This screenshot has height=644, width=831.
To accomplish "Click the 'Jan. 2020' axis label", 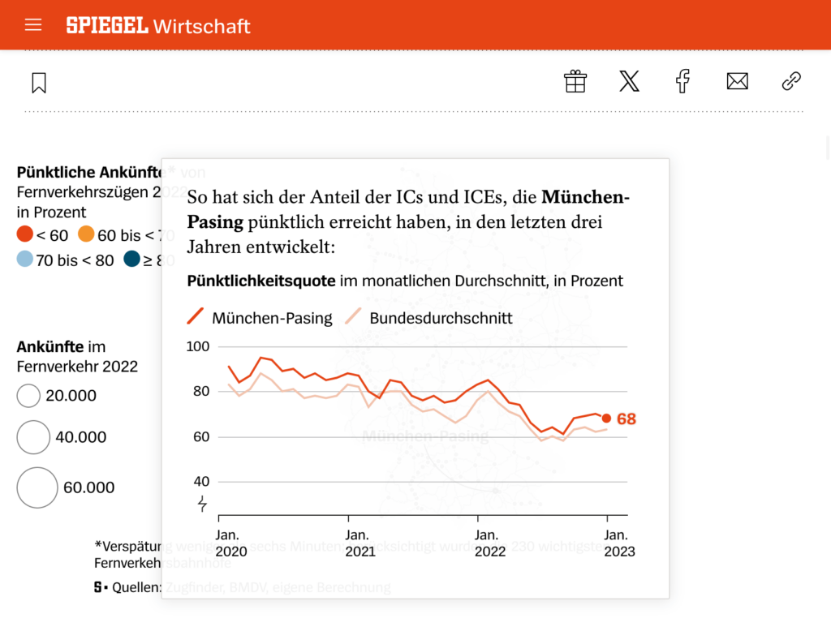I will (x=231, y=543).
